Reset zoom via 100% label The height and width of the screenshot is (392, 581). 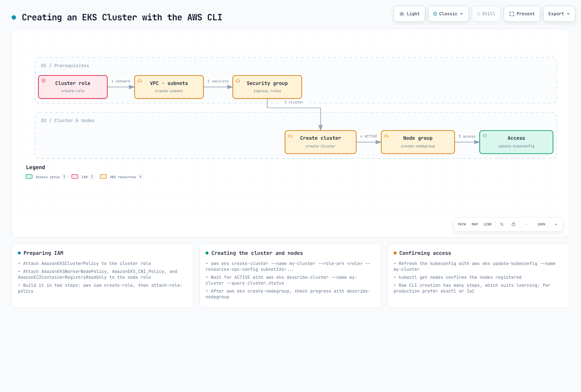click(x=541, y=224)
